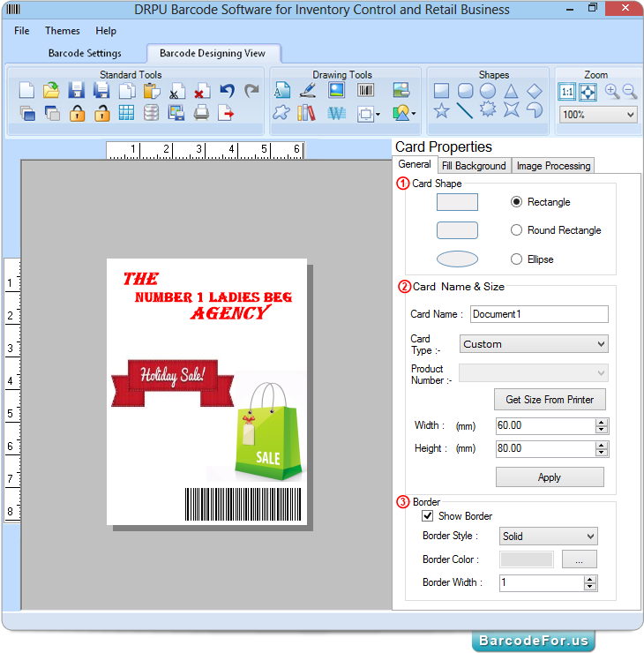Paste from clipboard icon
644x653 pixels.
(x=152, y=91)
